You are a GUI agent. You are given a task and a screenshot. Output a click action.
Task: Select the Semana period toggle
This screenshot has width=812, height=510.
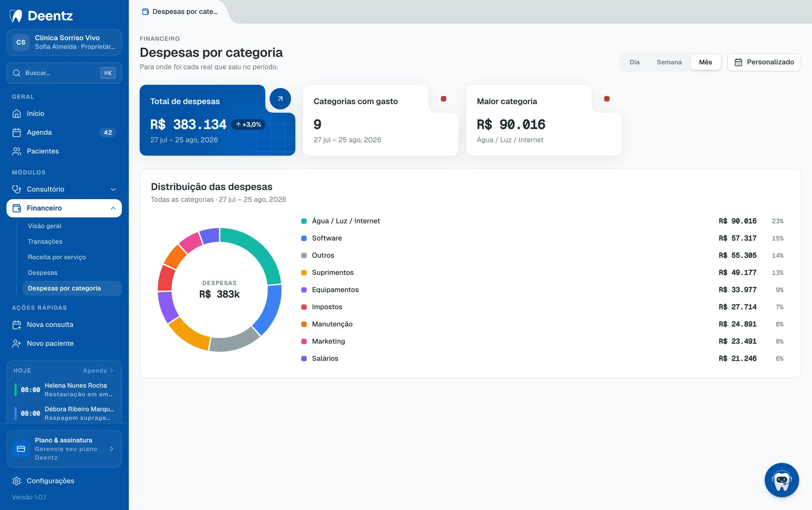[669, 62]
